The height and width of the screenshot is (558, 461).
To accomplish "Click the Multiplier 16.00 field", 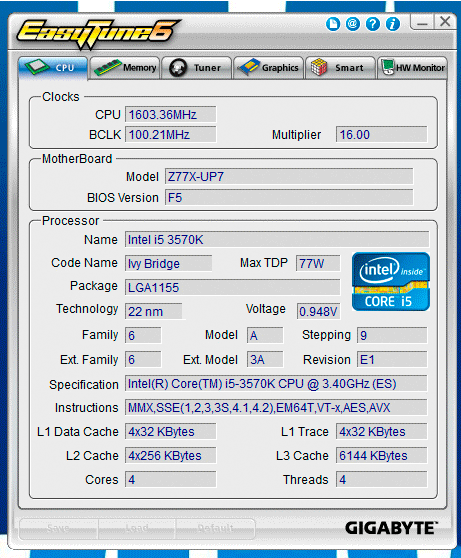I will click(x=381, y=135).
